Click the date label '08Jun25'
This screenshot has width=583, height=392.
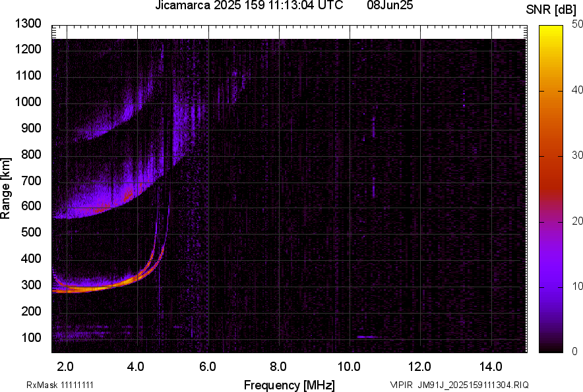390,5
